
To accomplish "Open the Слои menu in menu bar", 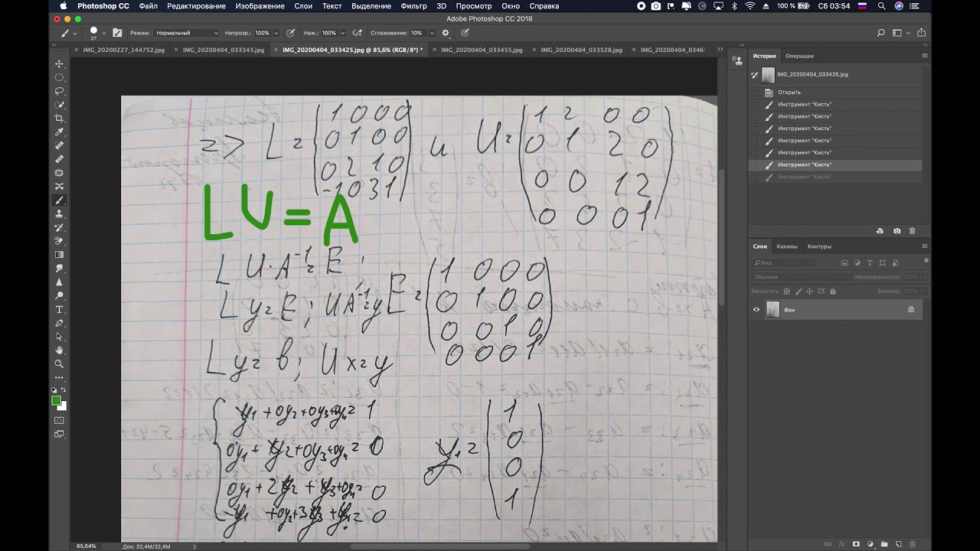I will (302, 5).
